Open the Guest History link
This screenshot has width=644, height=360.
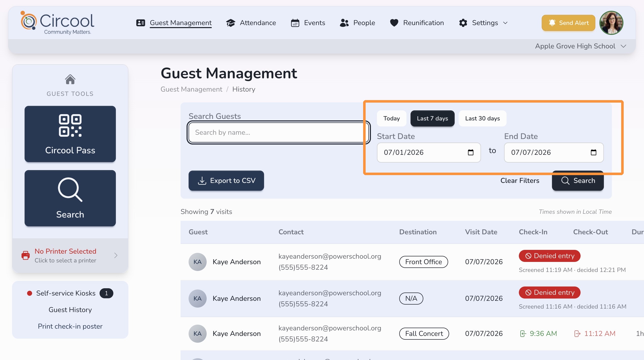pyautogui.click(x=70, y=310)
